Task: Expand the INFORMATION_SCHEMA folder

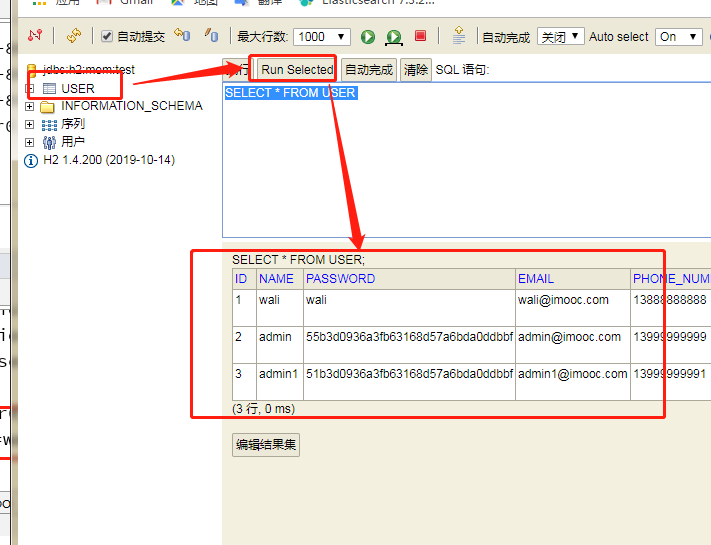Action: pos(29,107)
